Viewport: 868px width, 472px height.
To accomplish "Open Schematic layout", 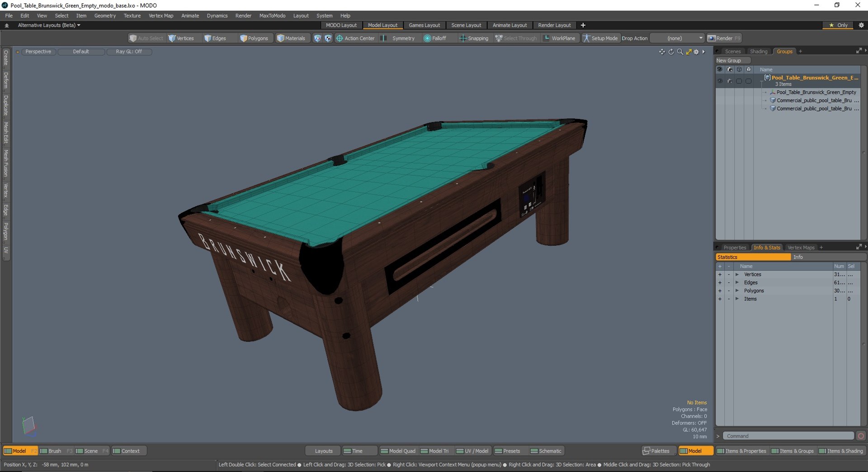I will point(547,451).
